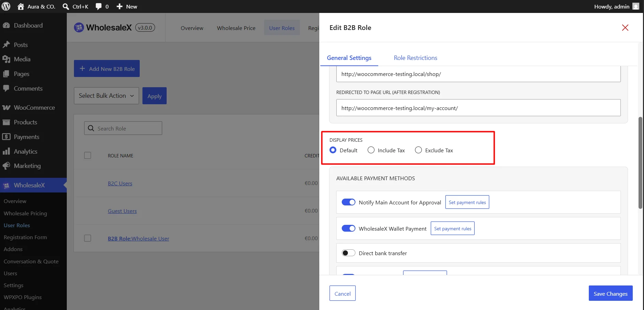Viewport: 644px width, 310px height.
Task: Open WPXPO Plugins submenu item
Action: pos(22,297)
